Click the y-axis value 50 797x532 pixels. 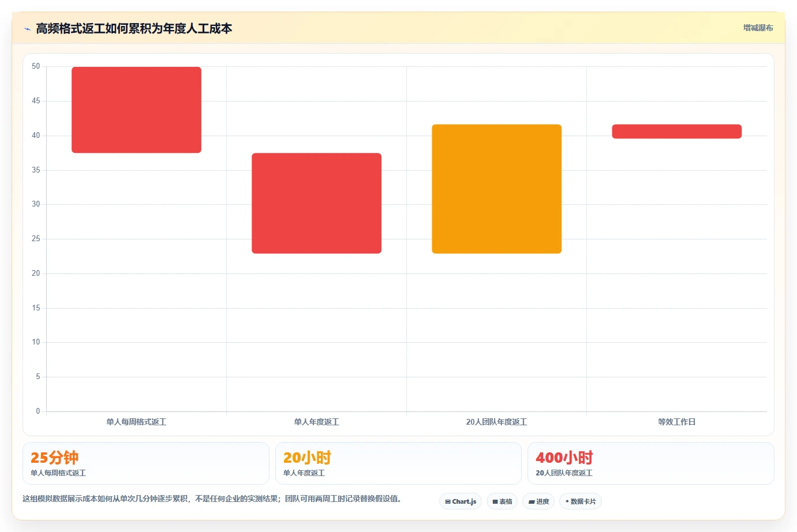click(x=36, y=66)
